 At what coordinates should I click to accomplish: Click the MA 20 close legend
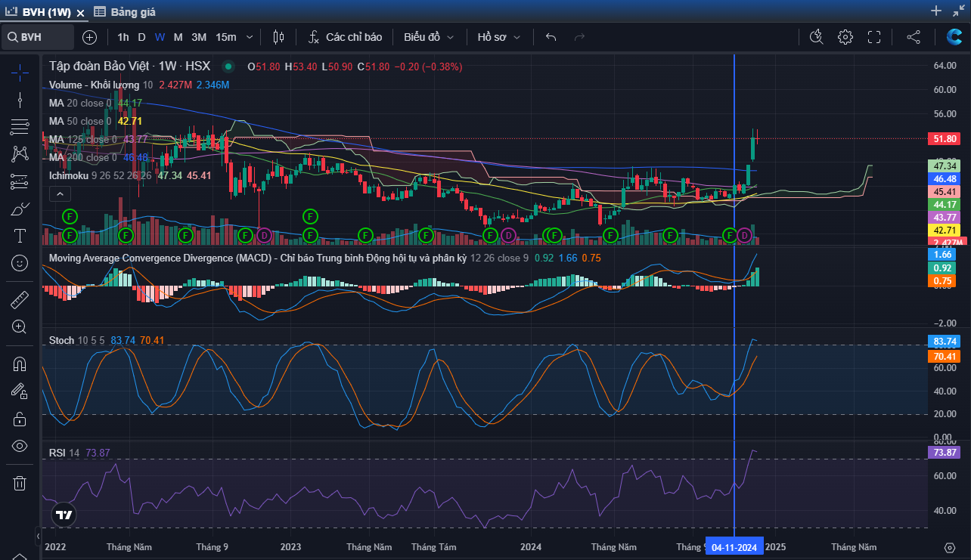(80, 103)
